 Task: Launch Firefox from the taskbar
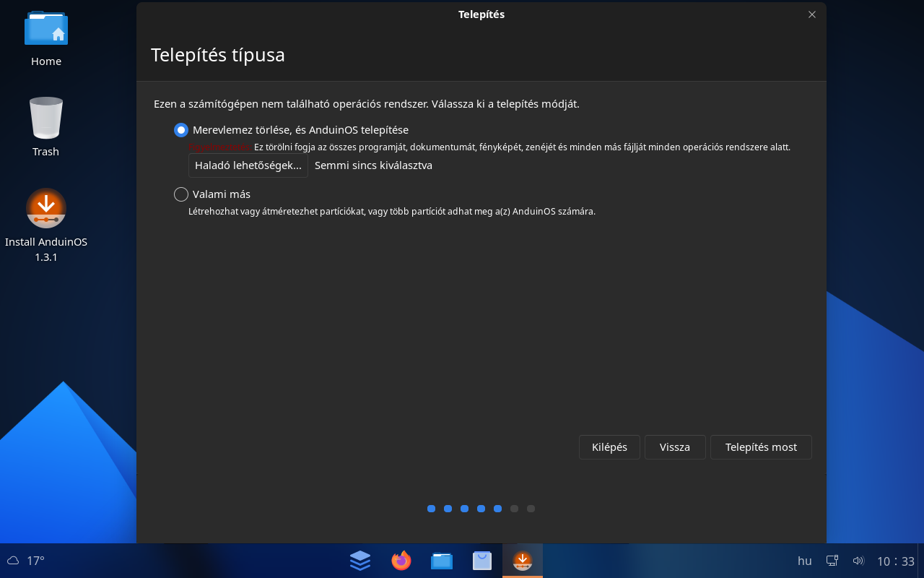(x=401, y=561)
